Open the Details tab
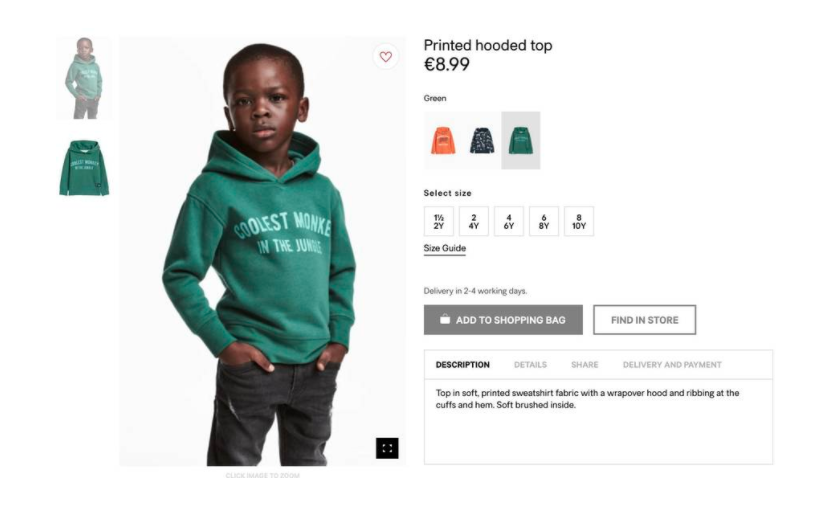The image size is (820, 521). pyautogui.click(x=530, y=365)
